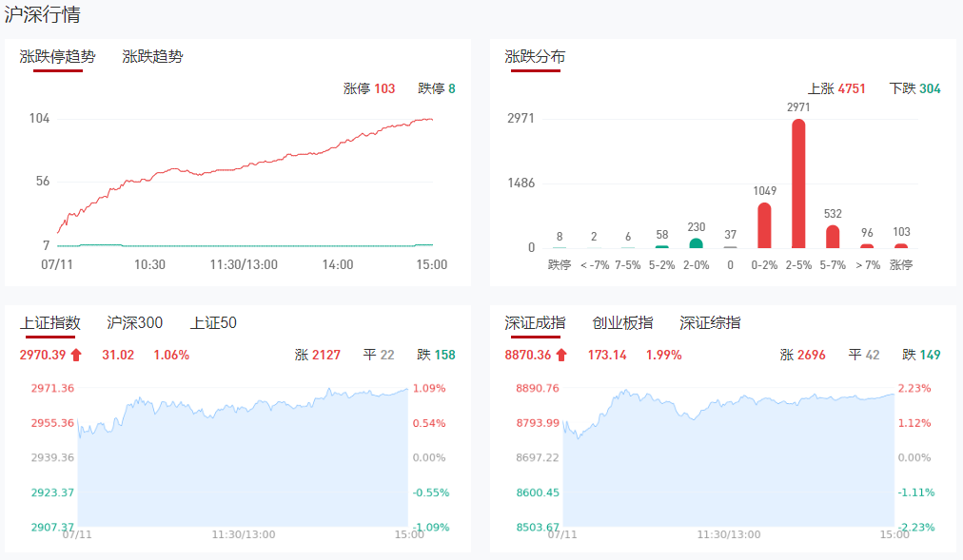The height and width of the screenshot is (560, 963).
Task: Click the 深证成指 value 8870.36
Action: 527,355
